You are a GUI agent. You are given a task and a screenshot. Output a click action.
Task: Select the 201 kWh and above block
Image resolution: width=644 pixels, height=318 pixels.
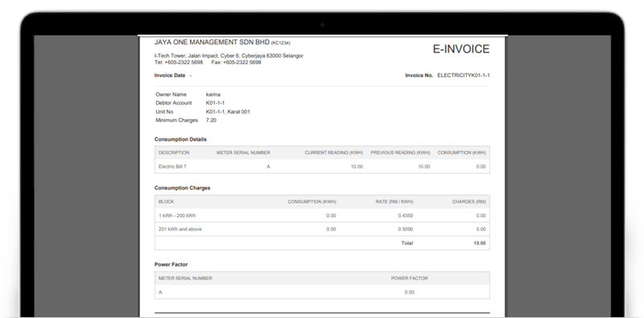point(180,229)
